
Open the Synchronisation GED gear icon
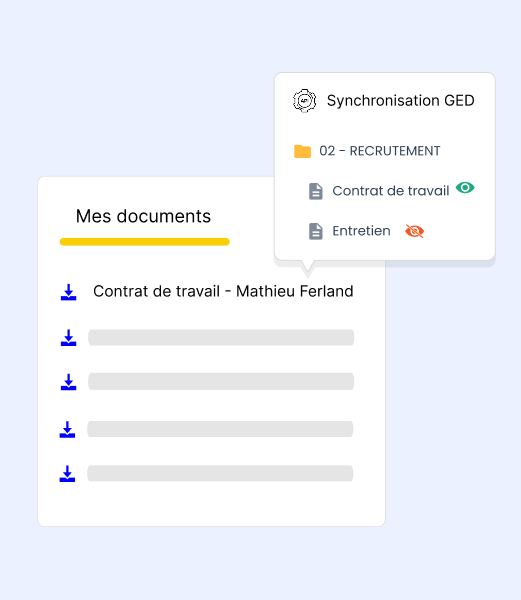click(x=304, y=101)
